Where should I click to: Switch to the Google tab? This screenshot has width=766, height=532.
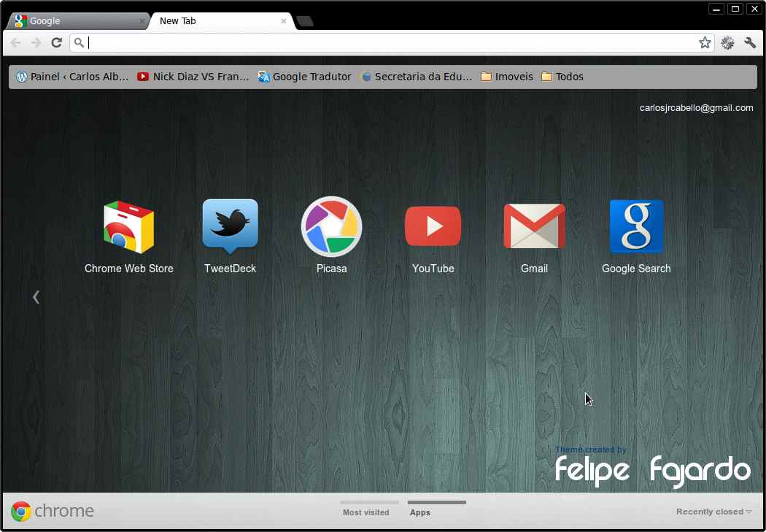click(78, 21)
